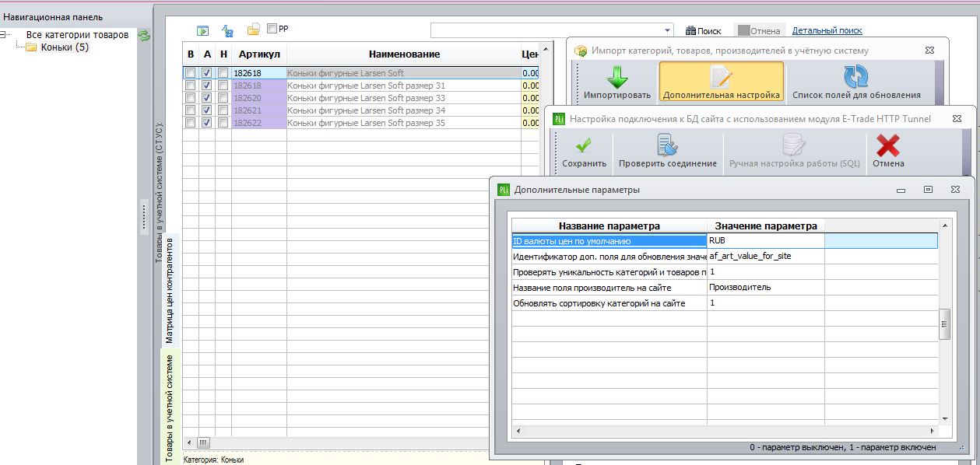Uncheck the A checkbox for Larsen Soft размер 33
The height and width of the screenshot is (465, 980).
click(x=206, y=98)
